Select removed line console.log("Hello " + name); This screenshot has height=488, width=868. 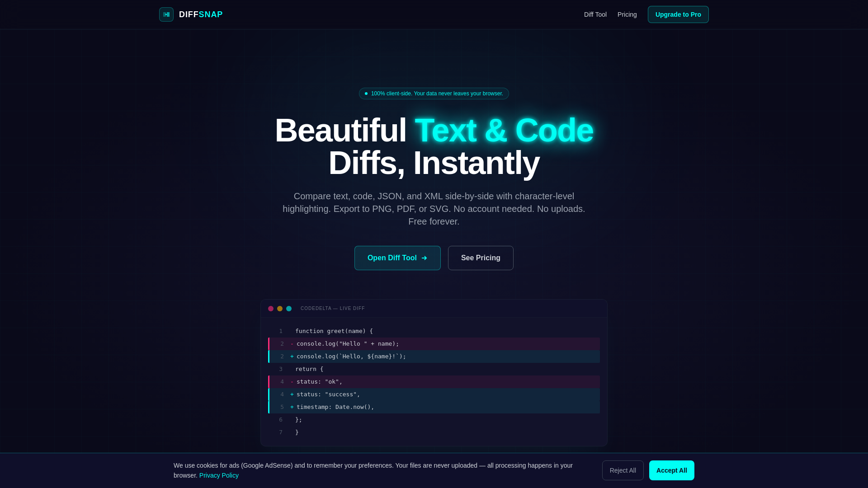(434, 344)
